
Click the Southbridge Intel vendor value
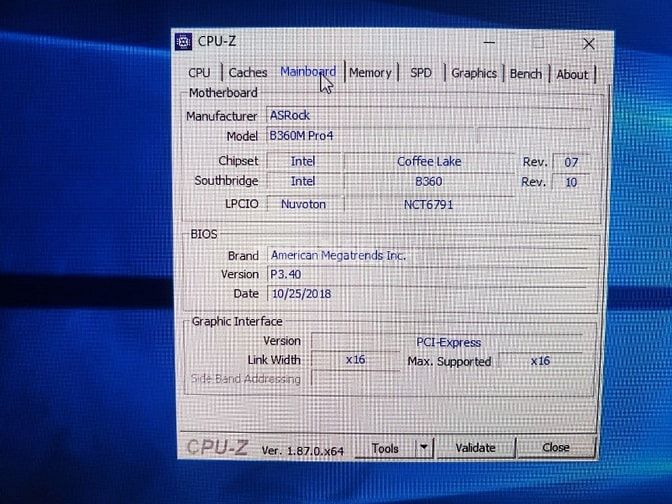pos(303,181)
